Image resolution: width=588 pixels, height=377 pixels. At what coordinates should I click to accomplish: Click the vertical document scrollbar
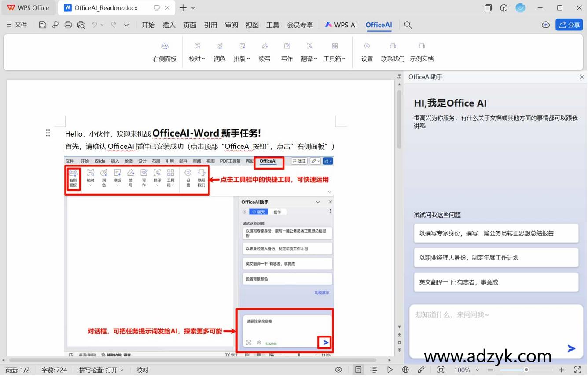click(399, 119)
